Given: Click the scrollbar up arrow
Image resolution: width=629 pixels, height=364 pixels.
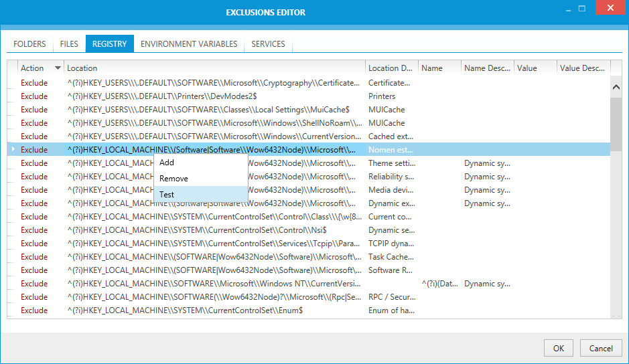Looking at the screenshot, I should 616,87.
